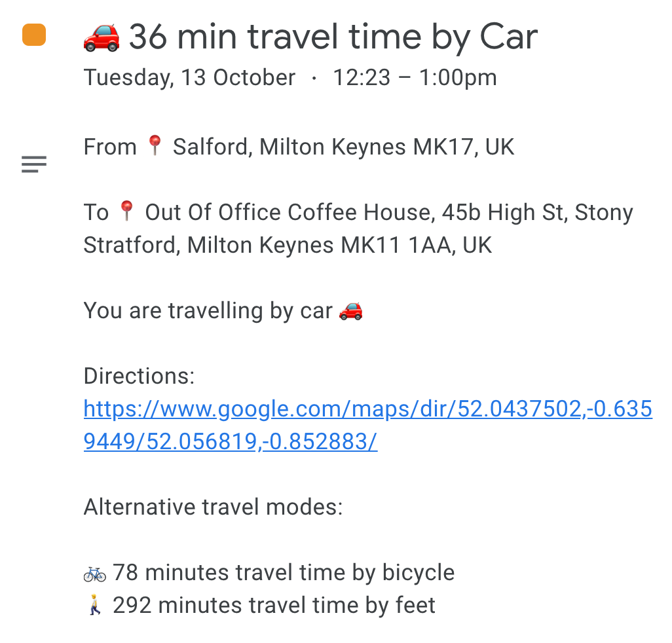Click the red car emoji in title
The width and height of the screenshot is (672, 643).
(x=102, y=37)
